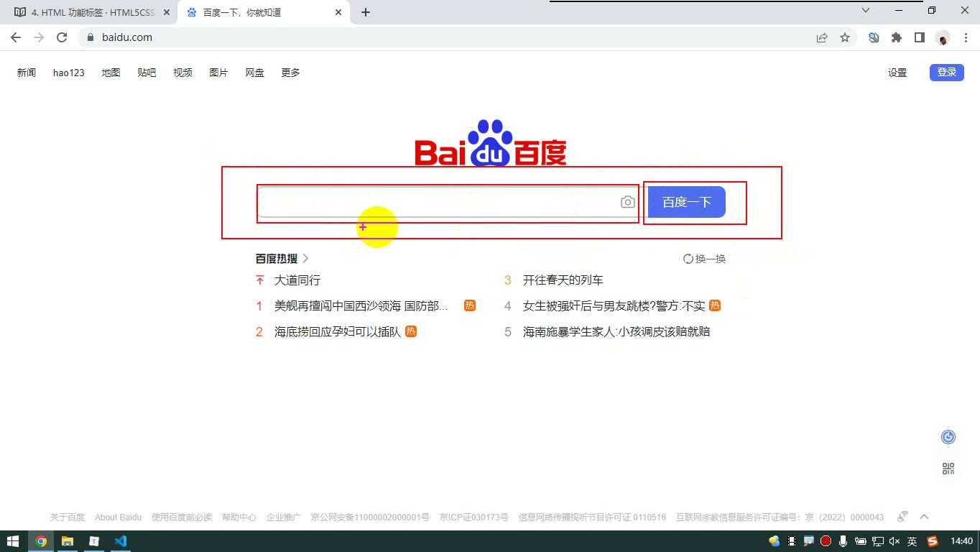Share this page via the share icon
Viewport: 980px width, 552px height.
[822, 37]
